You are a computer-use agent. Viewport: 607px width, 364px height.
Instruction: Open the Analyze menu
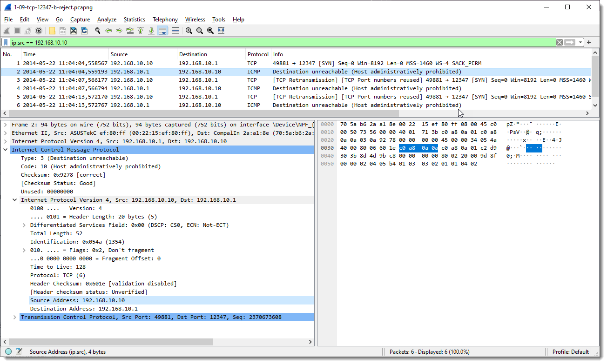[x=107, y=20]
